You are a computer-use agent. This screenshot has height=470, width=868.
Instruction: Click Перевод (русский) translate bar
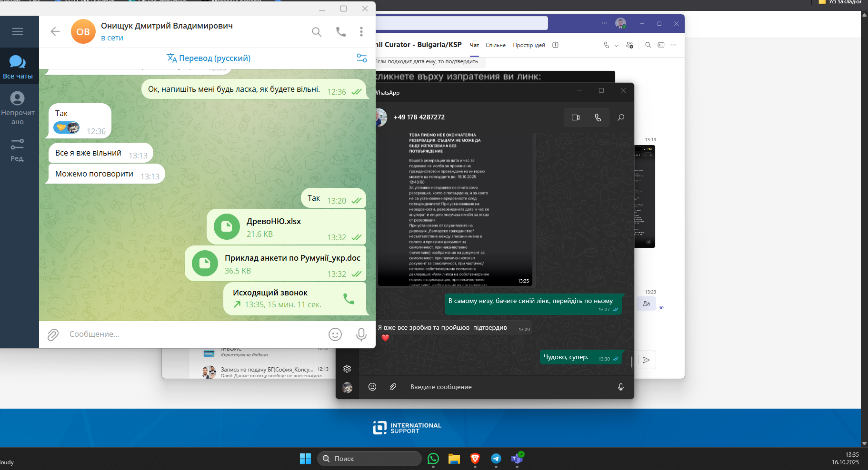[x=209, y=58]
